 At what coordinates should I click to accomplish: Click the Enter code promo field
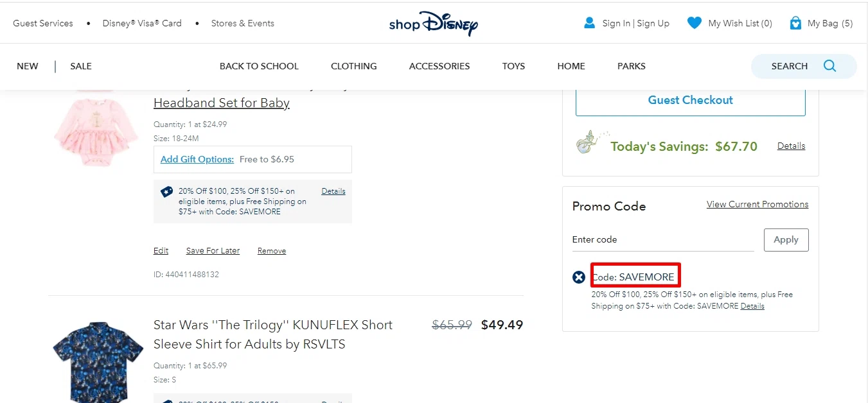(x=663, y=239)
